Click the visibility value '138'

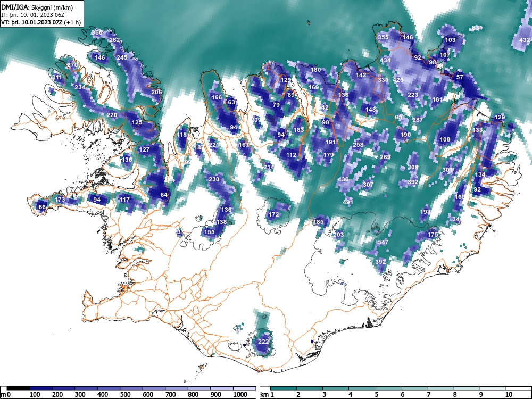tap(221, 222)
